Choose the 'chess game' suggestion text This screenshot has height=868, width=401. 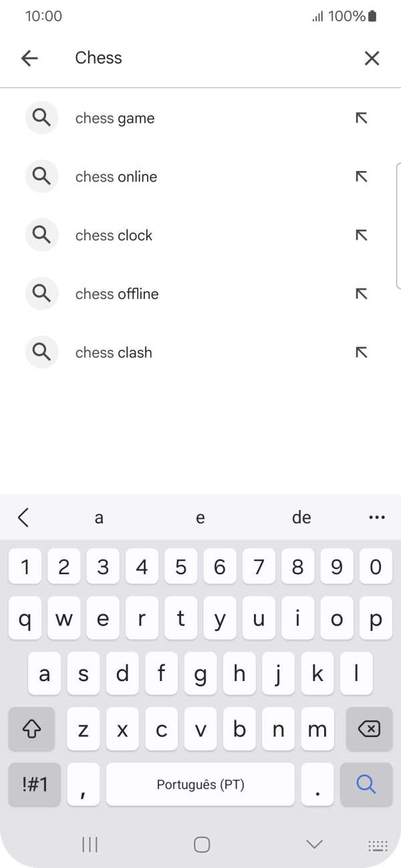(x=115, y=118)
